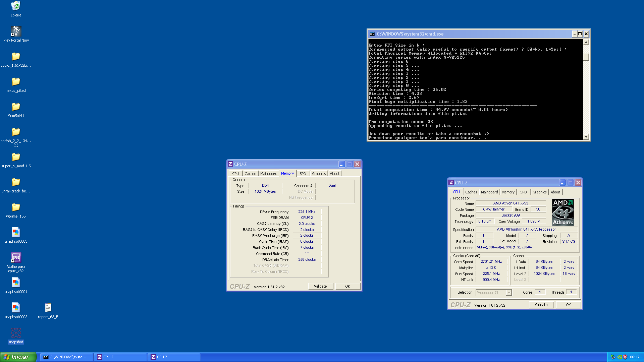Screen dimensions: 644x362
Task: Click the first system tray icon
Action: tap(613, 357)
